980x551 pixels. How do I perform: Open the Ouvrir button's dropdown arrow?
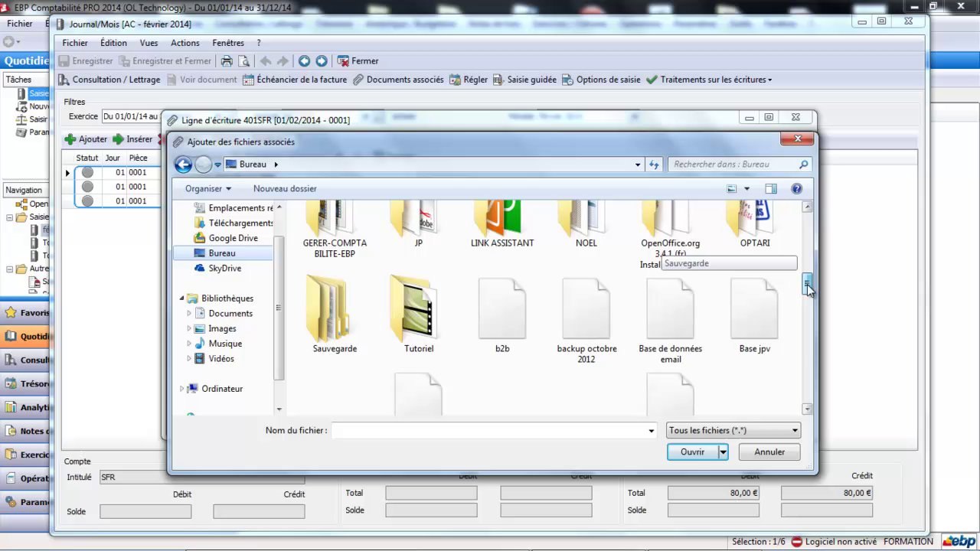pyautogui.click(x=722, y=452)
